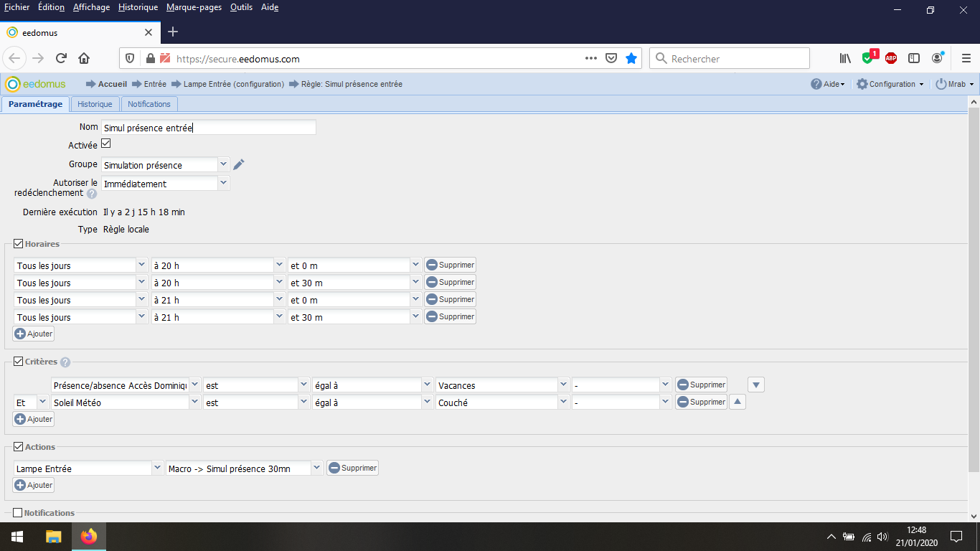Open File Explorer from the taskbar
The height and width of the screenshot is (551, 980).
(x=54, y=537)
